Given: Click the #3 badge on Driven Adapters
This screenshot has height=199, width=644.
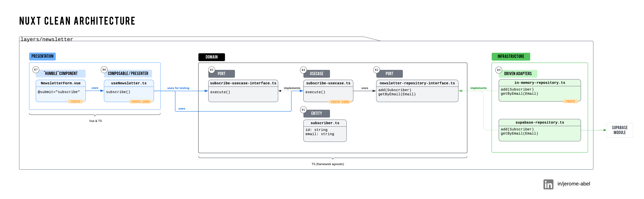Looking at the screenshot, I should click(499, 70).
